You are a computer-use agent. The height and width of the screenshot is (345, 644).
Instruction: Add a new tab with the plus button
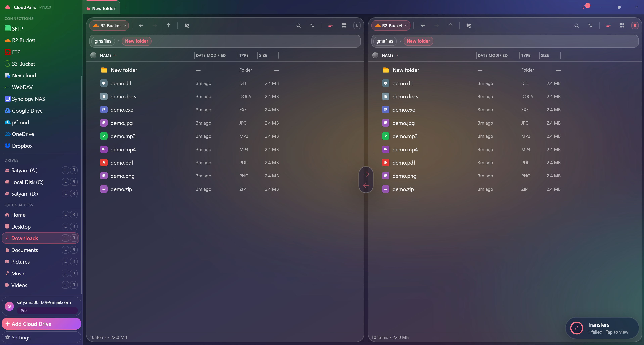(x=126, y=7)
